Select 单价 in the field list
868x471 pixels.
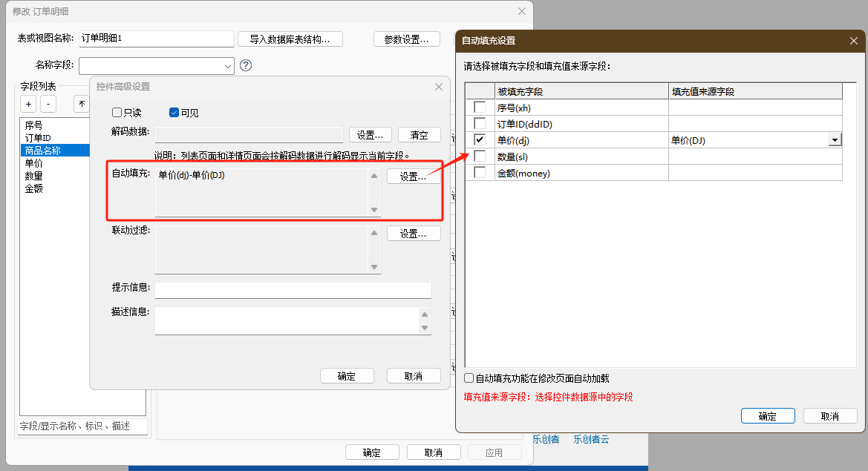click(34, 163)
